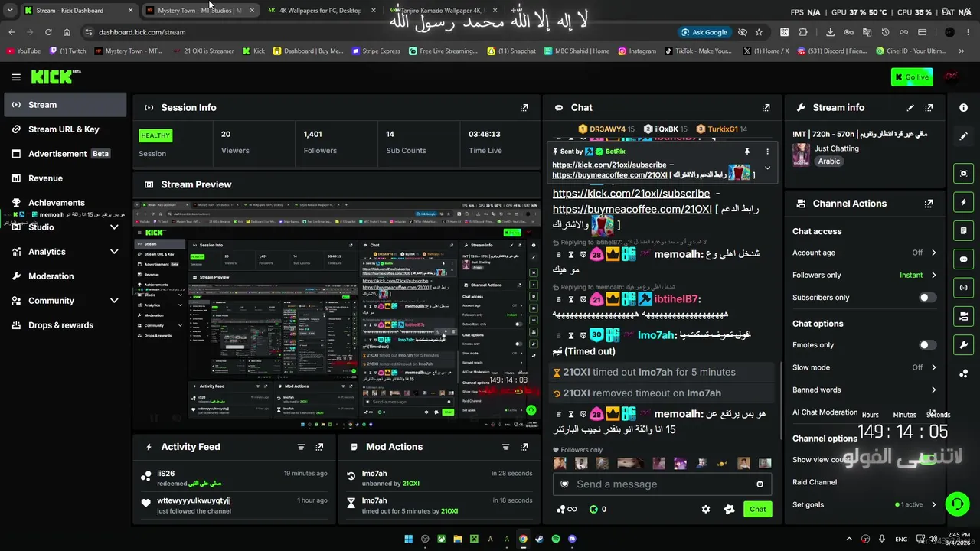Click Raid Channel option
The width and height of the screenshot is (980, 551).
tap(815, 482)
